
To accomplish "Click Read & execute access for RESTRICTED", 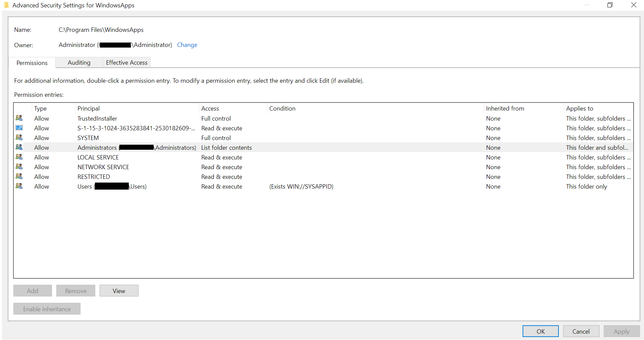I will tap(222, 177).
